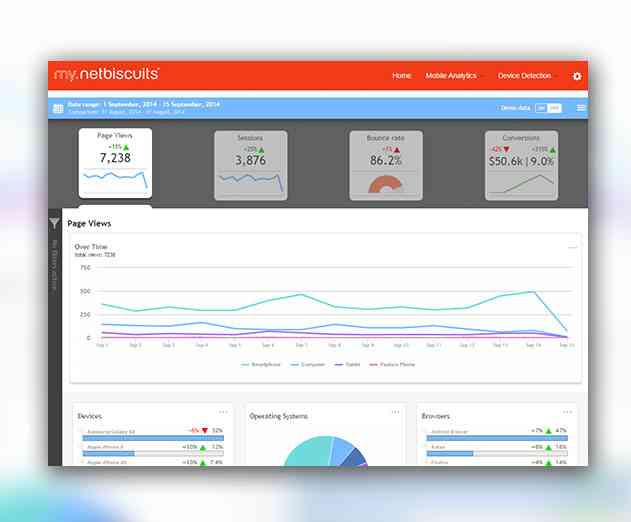Open the hamburger menu in blue bar
Screen dimensions: 631x522
[581, 108]
